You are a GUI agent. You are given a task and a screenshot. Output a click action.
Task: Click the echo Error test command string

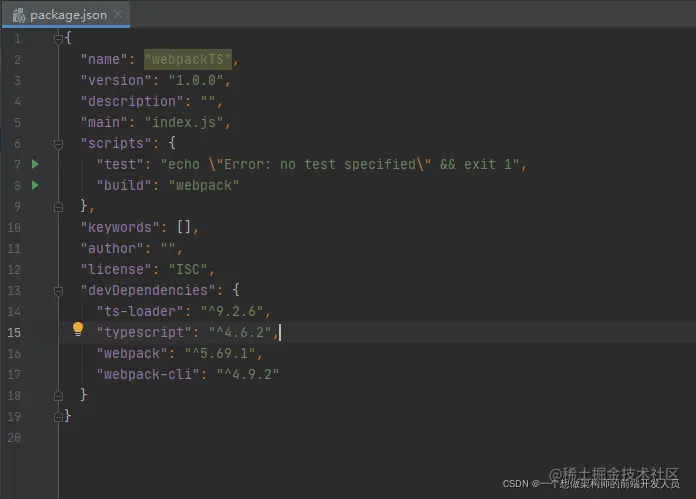click(340, 164)
